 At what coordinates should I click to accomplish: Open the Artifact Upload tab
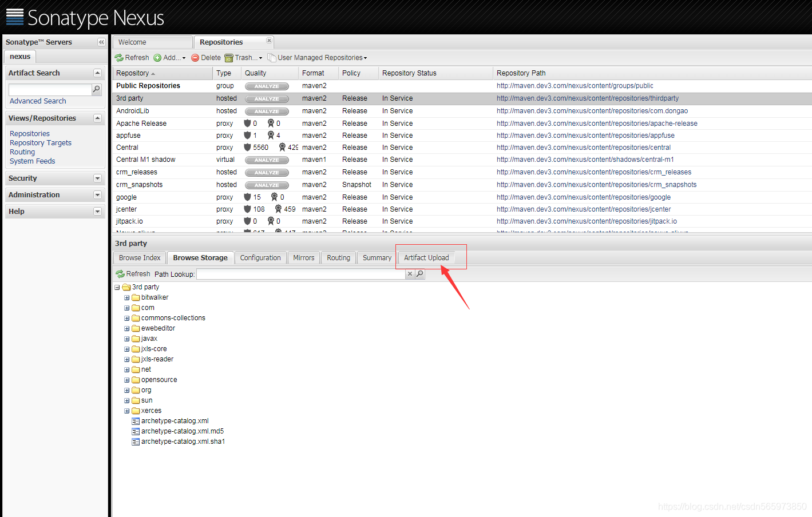click(426, 258)
